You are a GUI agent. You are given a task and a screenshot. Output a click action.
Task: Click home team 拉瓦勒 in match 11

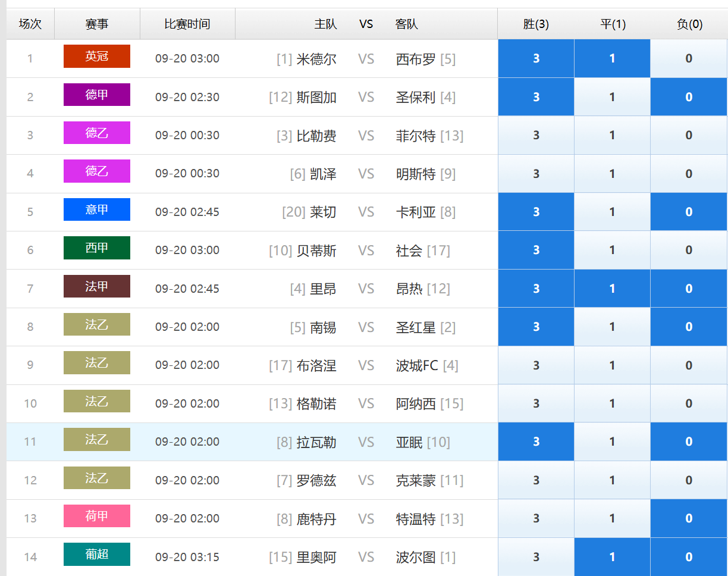[316, 442]
